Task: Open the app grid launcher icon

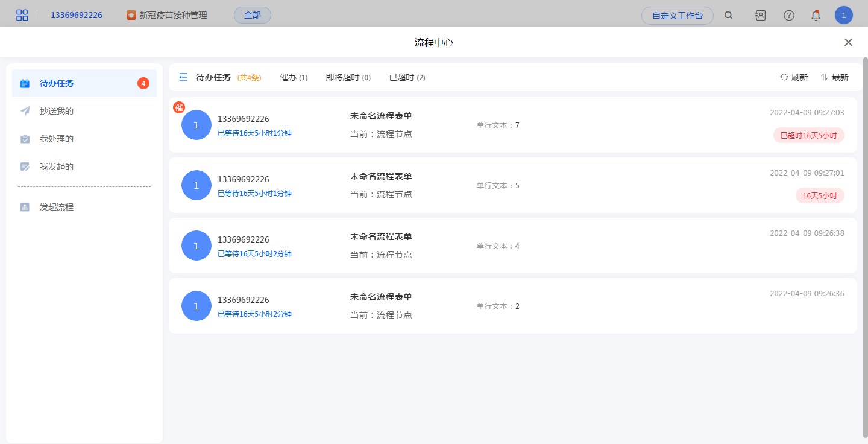Action: (22, 15)
